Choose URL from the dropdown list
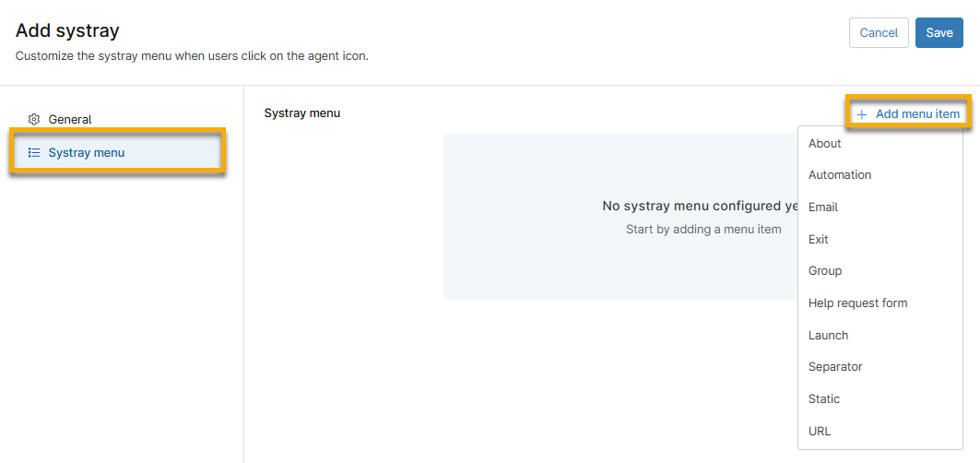980x463 pixels. pyautogui.click(x=819, y=431)
